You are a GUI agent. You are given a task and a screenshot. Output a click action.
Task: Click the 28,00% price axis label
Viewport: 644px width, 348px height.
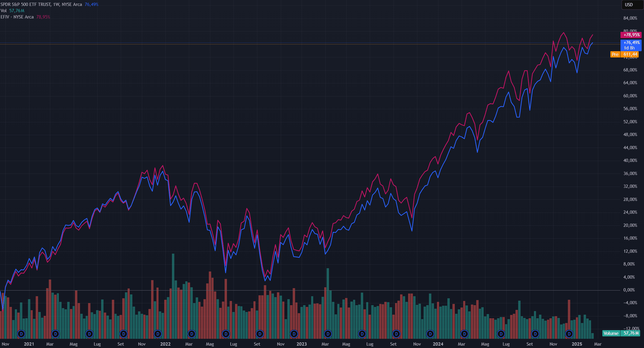(x=630, y=199)
